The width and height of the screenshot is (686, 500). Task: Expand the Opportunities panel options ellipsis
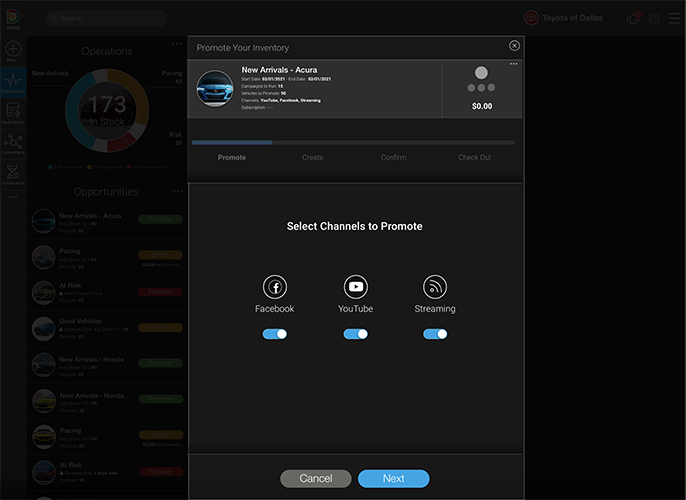click(177, 191)
